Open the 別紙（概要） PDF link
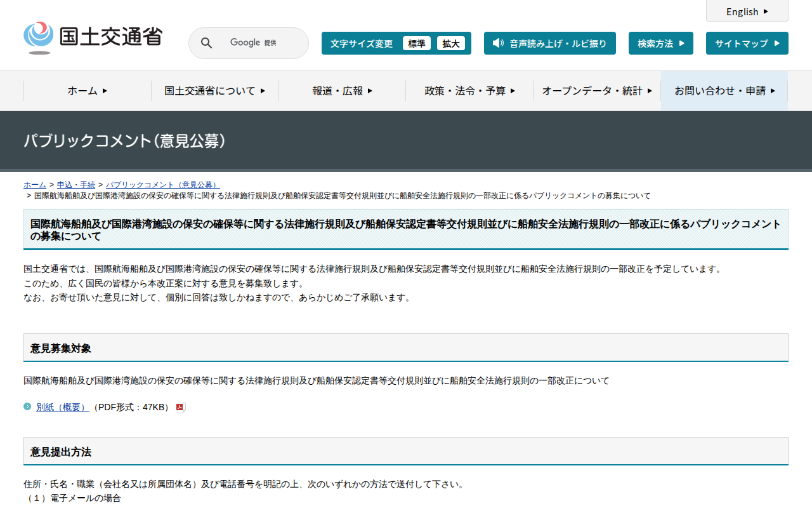 click(x=62, y=407)
